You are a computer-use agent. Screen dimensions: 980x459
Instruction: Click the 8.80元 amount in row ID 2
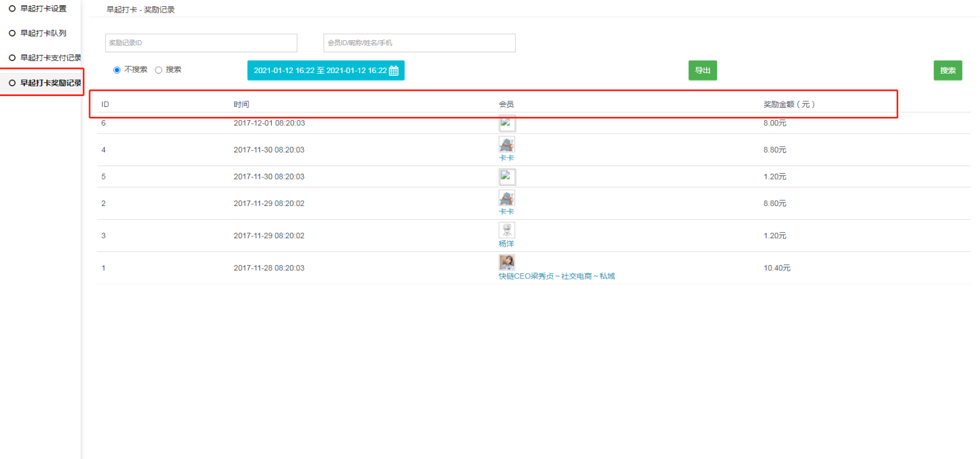click(x=775, y=204)
